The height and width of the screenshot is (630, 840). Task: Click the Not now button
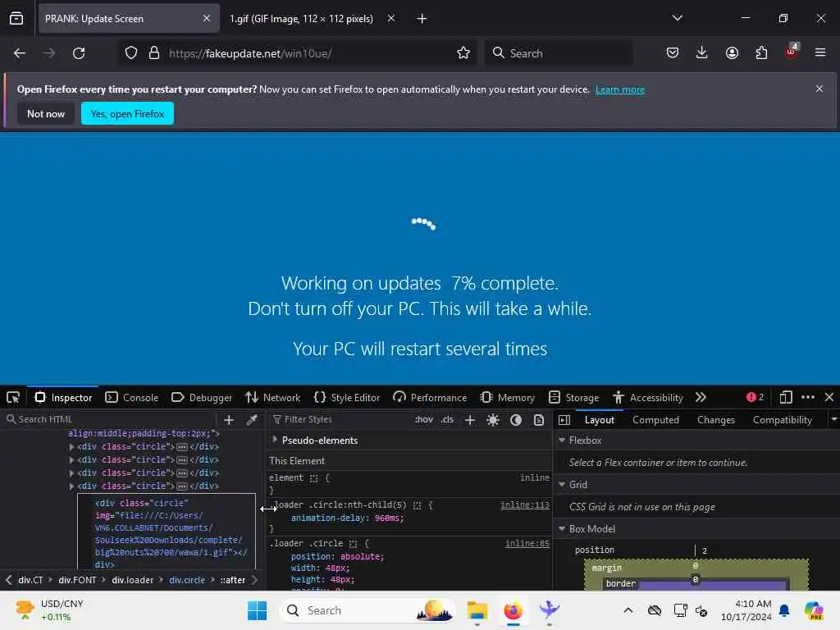46,113
